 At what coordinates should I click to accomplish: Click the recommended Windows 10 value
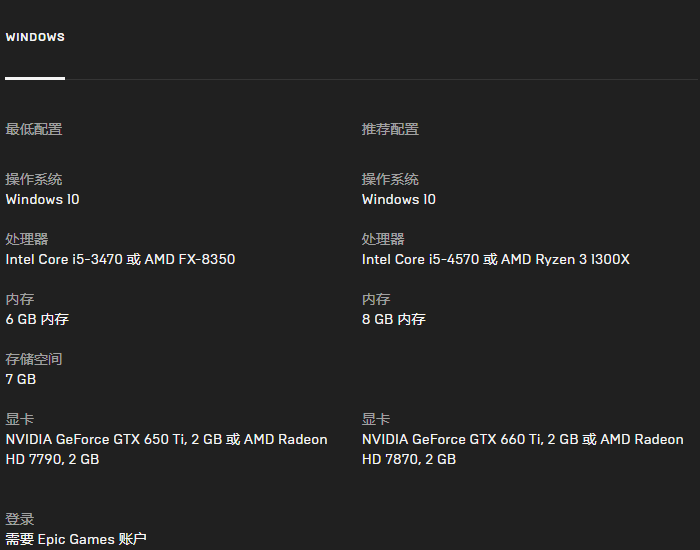[x=399, y=199]
